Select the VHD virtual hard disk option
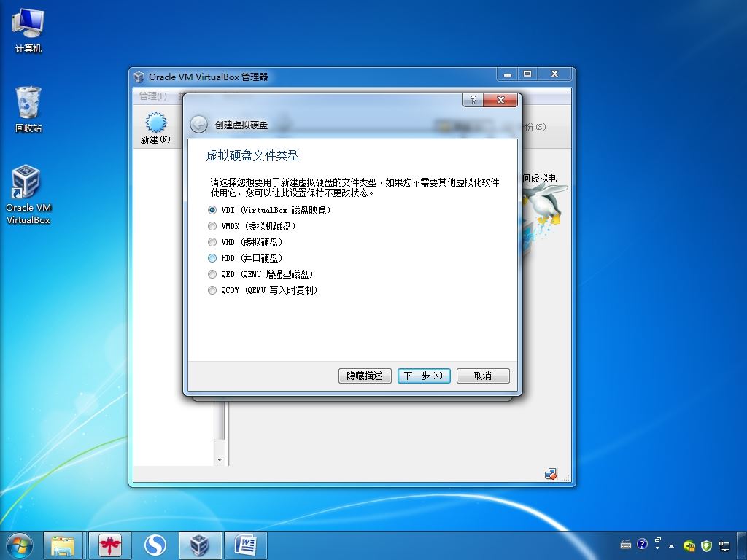Image resolution: width=747 pixels, height=560 pixels. pos(245,242)
